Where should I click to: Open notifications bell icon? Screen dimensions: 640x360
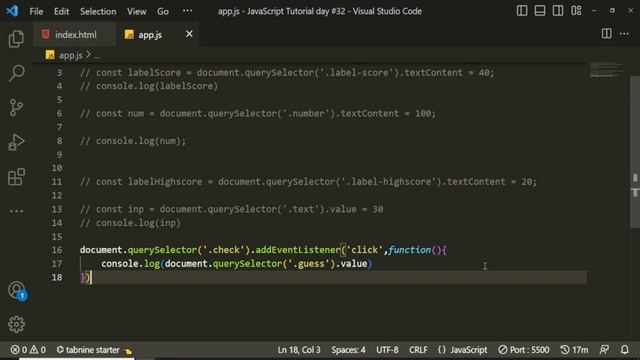[x=624, y=350]
